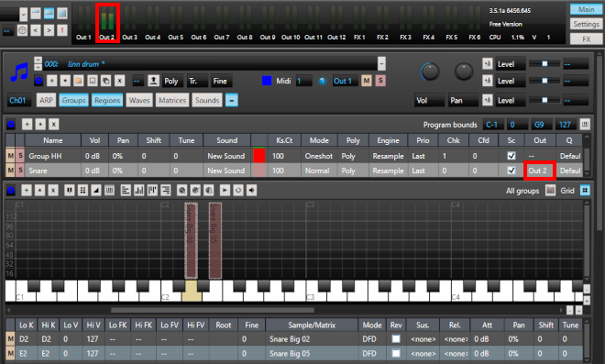Go to the previous slot with the < button
Image resolution: width=605 pixels, height=364 pixels.
click(36, 30)
